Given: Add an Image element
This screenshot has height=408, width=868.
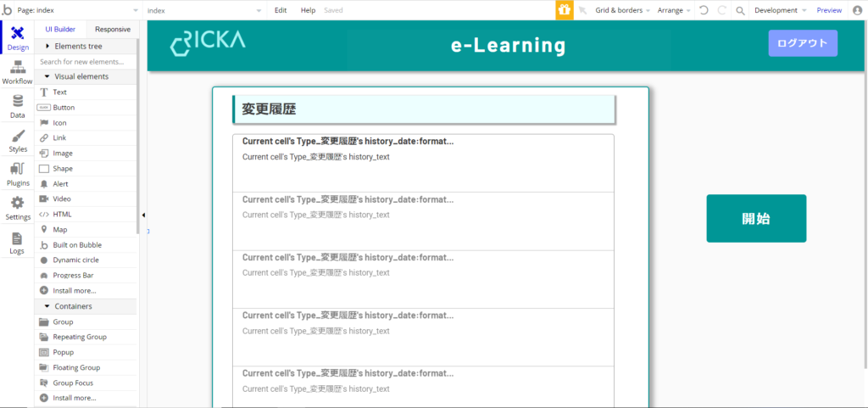Looking at the screenshot, I should coord(86,154).
